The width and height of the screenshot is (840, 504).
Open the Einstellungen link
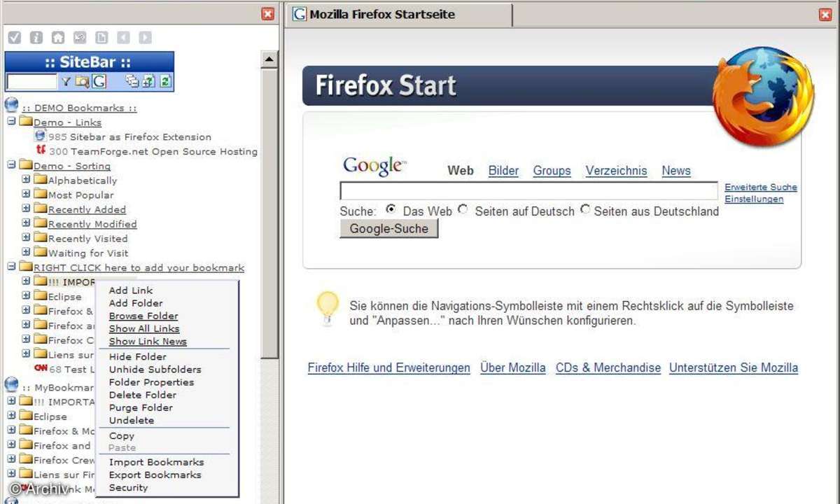click(754, 199)
